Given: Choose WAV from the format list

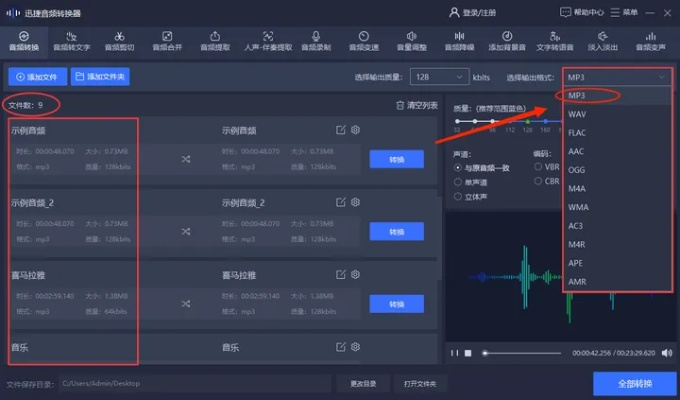Looking at the screenshot, I should pos(617,114).
